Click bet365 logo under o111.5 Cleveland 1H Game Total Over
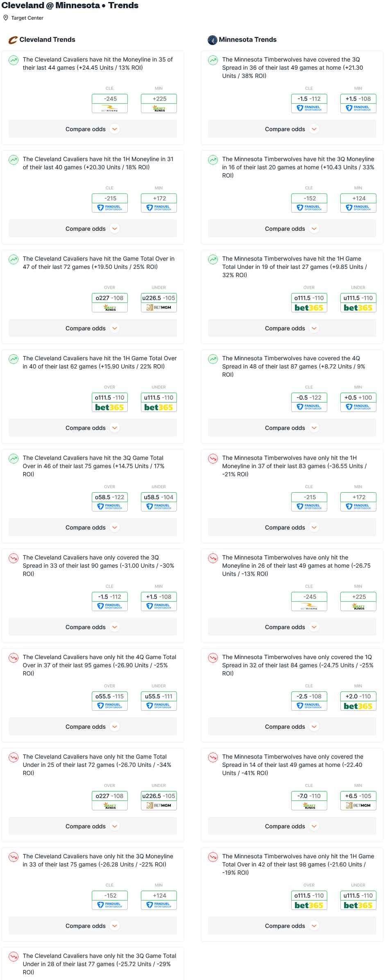Viewport: 385px width, 980px height. (110, 407)
